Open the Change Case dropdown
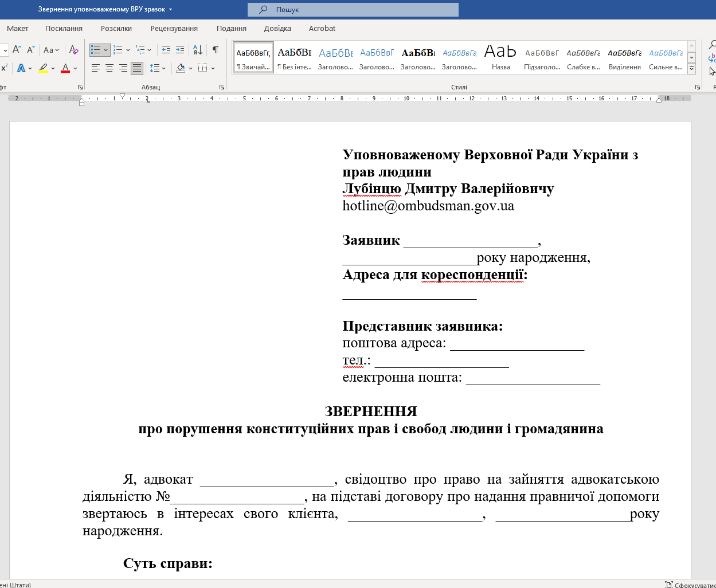The image size is (716, 588). click(x=50, y=50)
